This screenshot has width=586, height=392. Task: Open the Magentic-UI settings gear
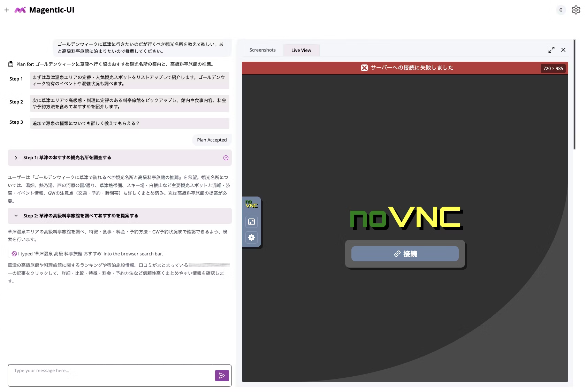click(576, 10)
